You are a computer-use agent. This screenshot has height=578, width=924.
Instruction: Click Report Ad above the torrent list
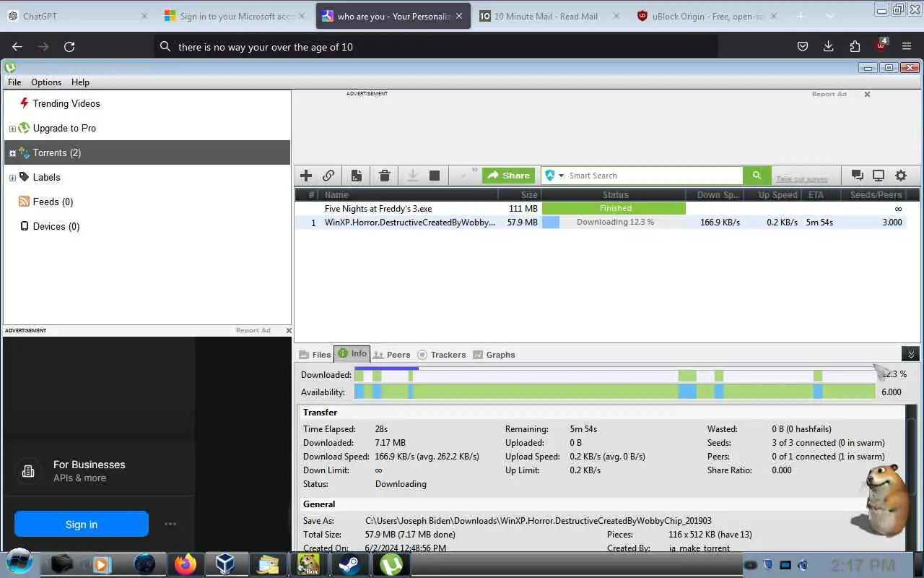829,94
